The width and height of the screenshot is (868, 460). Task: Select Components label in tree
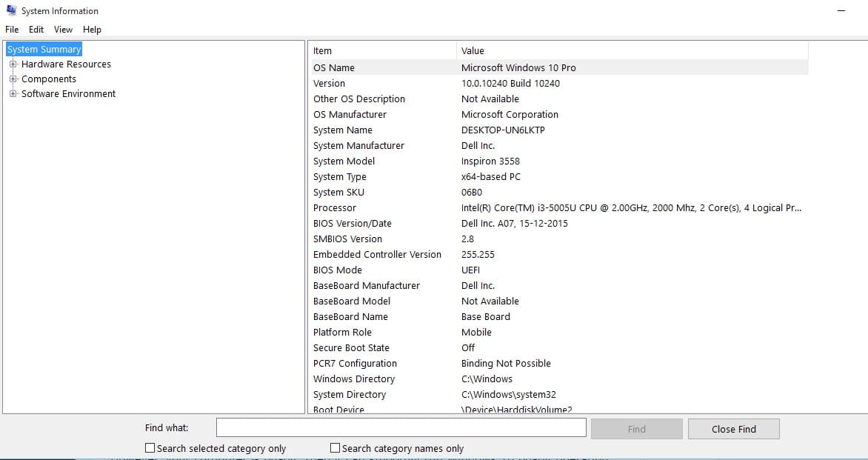49,79
